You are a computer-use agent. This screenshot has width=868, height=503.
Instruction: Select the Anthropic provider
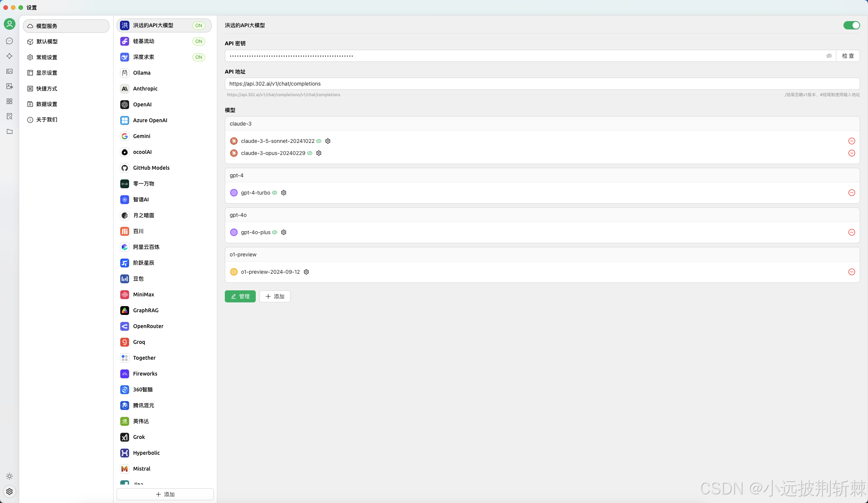[x=164, y=89]
